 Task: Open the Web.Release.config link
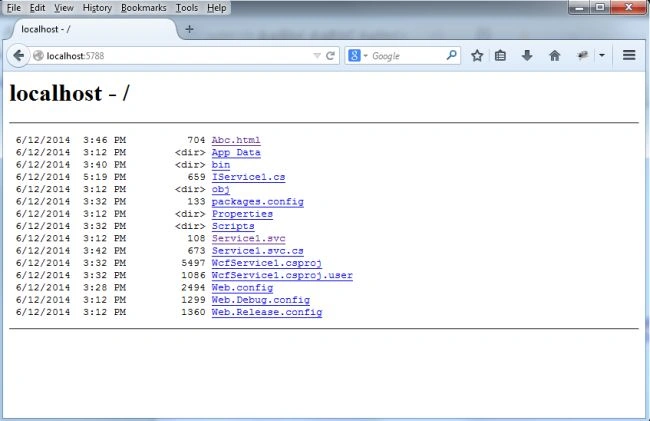coord(267,312)
